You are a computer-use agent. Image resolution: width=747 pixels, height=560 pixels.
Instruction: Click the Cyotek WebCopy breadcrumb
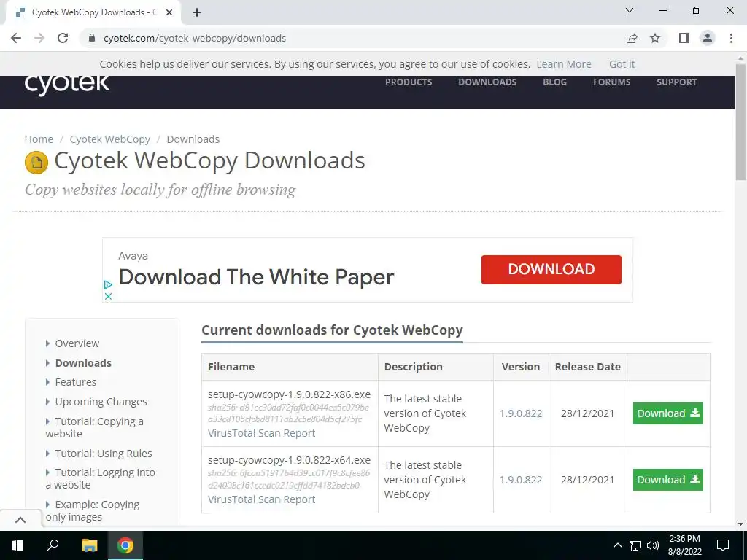tap(110, 139)
